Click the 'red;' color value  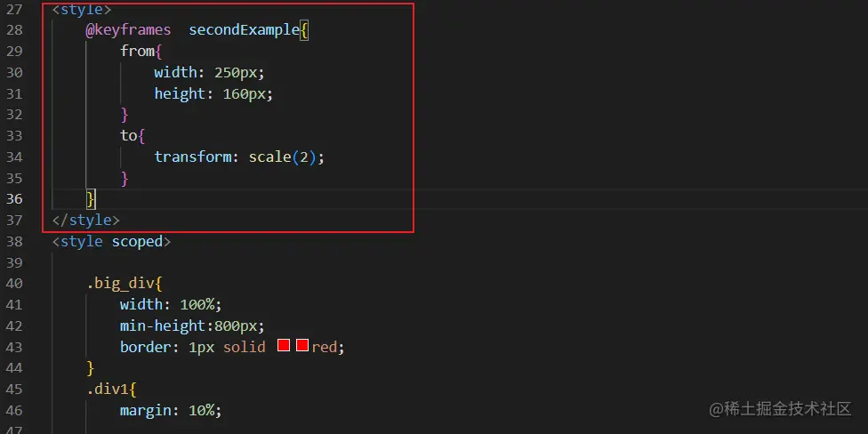click(328, 347)
